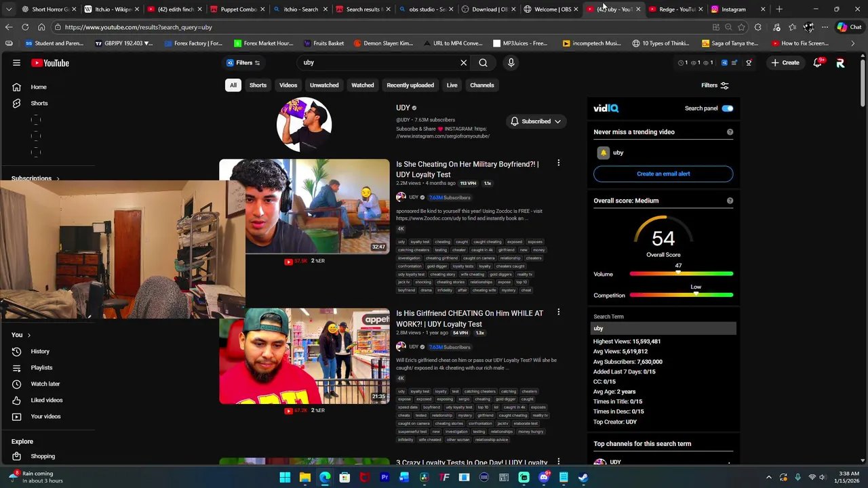Click the vidIQ trophy icon
The width and height of the screenshot is (868, 488).
tap(749, 63)
